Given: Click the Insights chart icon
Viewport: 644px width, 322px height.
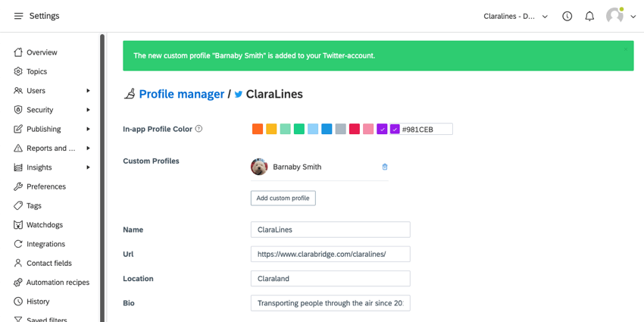Looking at the screenshot, I should click(x=17, y=167).
